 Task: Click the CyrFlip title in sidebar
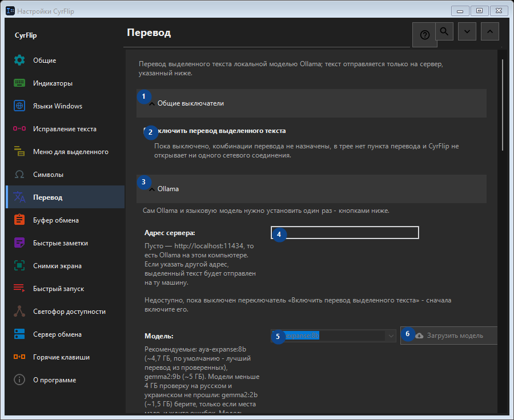(26, 35)
